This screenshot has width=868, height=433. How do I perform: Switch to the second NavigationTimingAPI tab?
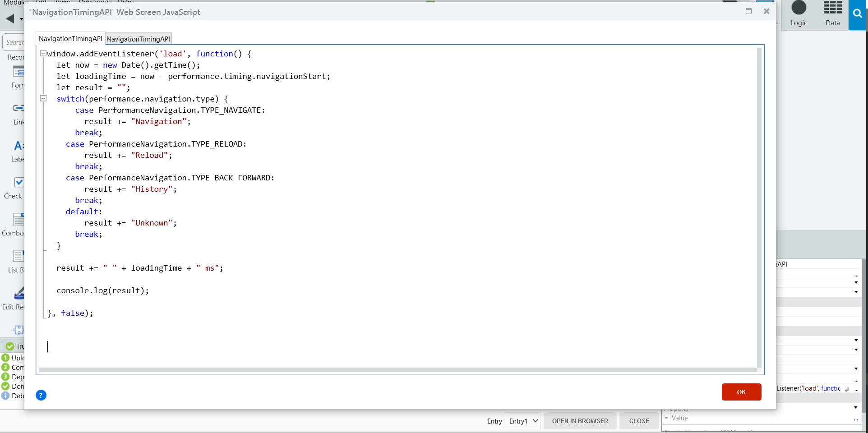(138, 38)
